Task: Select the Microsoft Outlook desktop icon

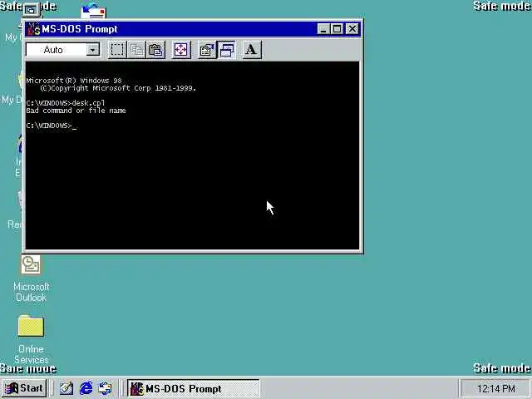Action: [x=31, y=264]
